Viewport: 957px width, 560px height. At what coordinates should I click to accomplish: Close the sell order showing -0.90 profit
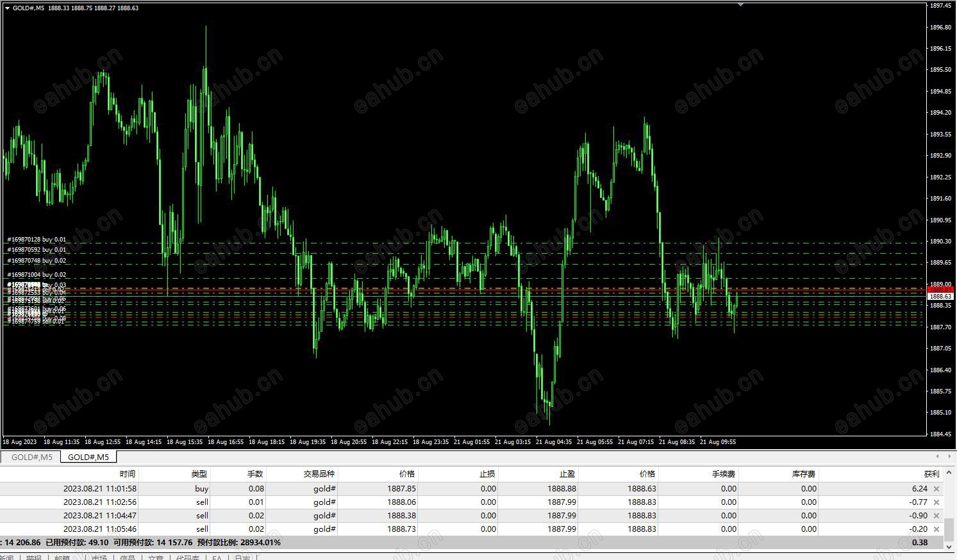coord(936,516)
